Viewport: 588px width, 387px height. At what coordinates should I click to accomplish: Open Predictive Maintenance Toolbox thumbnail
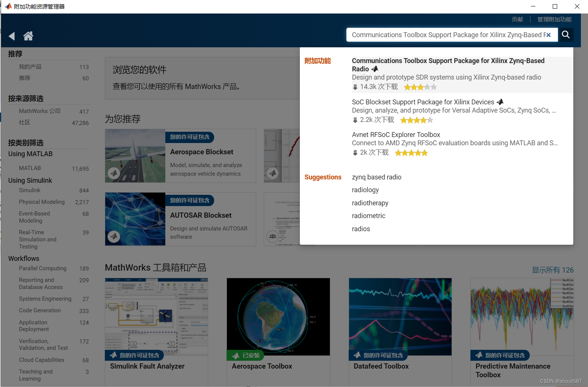(x=522, y=317)
